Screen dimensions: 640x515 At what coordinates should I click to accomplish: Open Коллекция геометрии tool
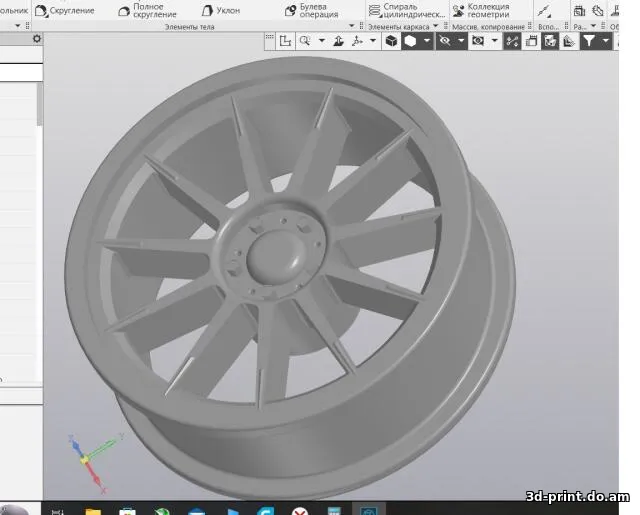[x=482, y=11]
